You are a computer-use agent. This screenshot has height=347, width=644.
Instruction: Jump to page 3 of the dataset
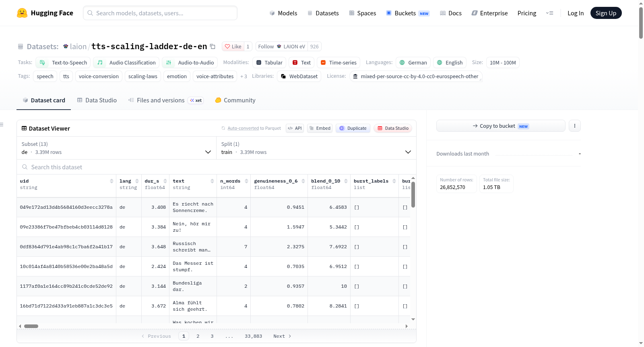212,336
